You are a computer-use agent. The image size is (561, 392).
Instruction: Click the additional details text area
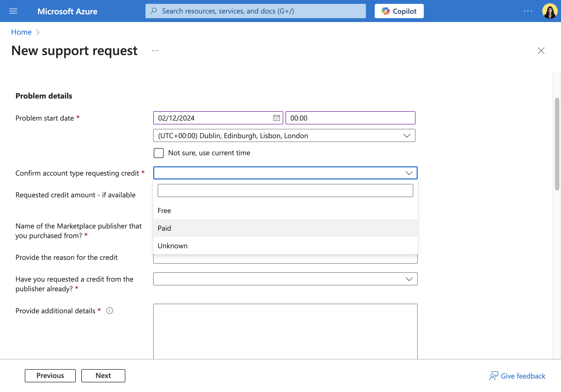click(x=285, y=331)
